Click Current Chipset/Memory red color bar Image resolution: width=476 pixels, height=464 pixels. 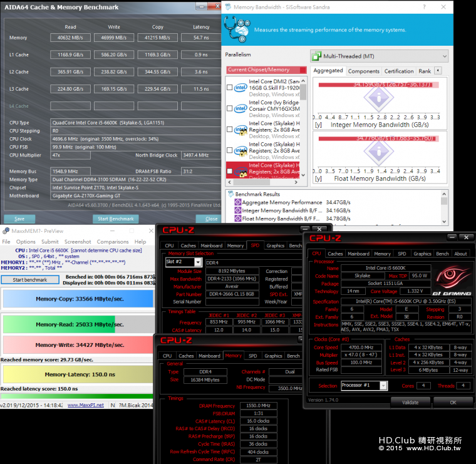tap(266, 70)
